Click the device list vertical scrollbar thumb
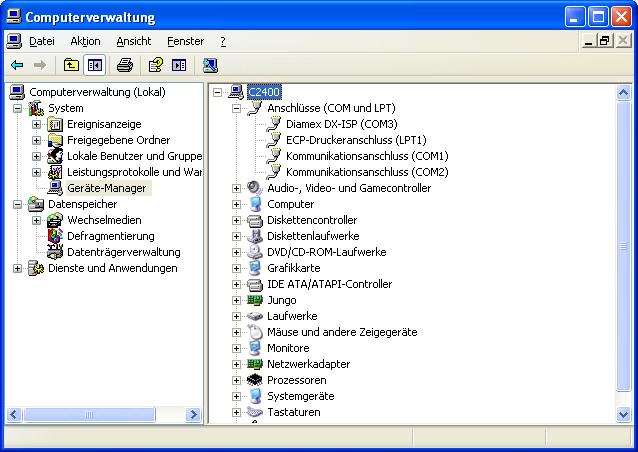The height and width of the screenshot is (452, 638). click(x=623, y=246)
